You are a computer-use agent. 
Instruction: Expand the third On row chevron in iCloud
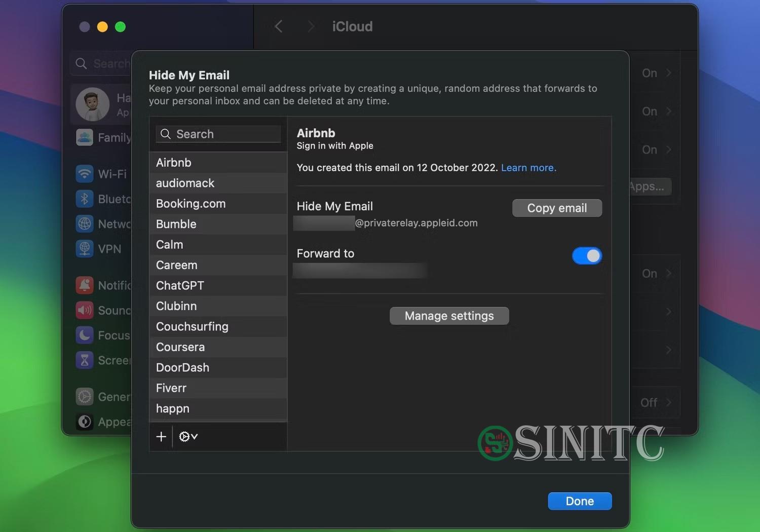coord(669,150)
